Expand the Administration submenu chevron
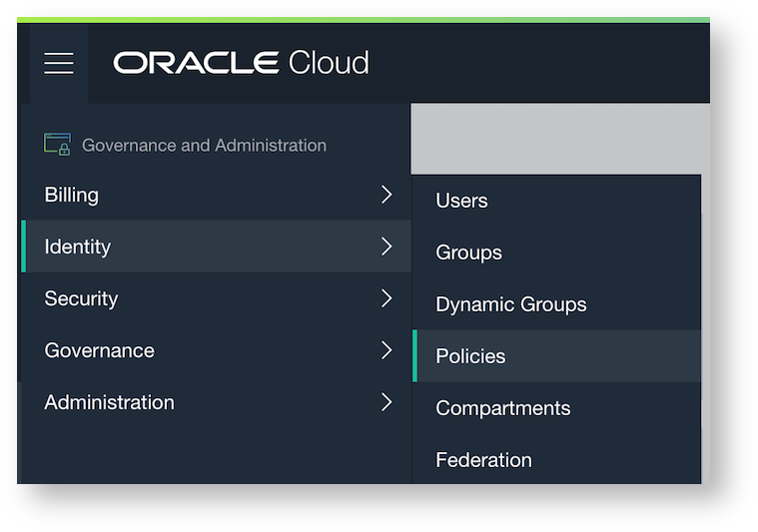Viewport: 758px width, 532px height. point(386,402)
